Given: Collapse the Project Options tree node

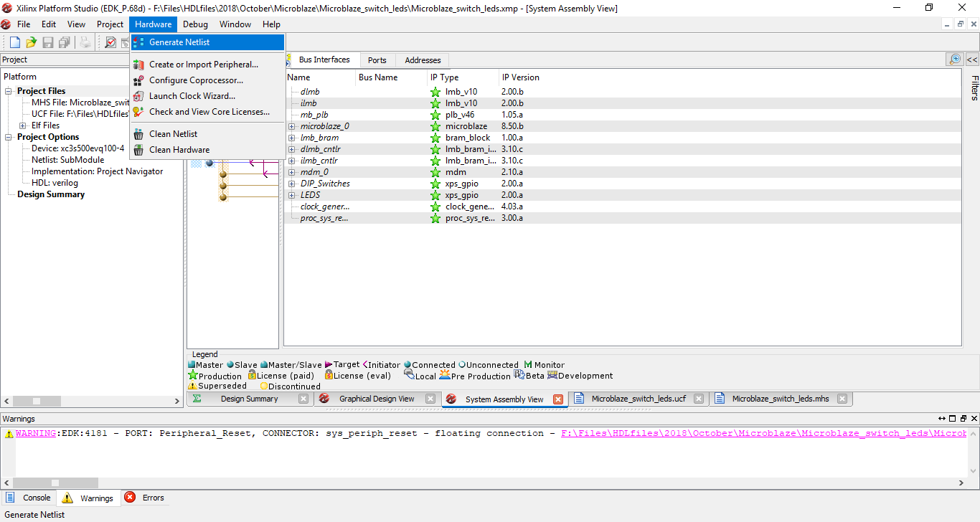Looking at the screenshot, I should (9, 137).
